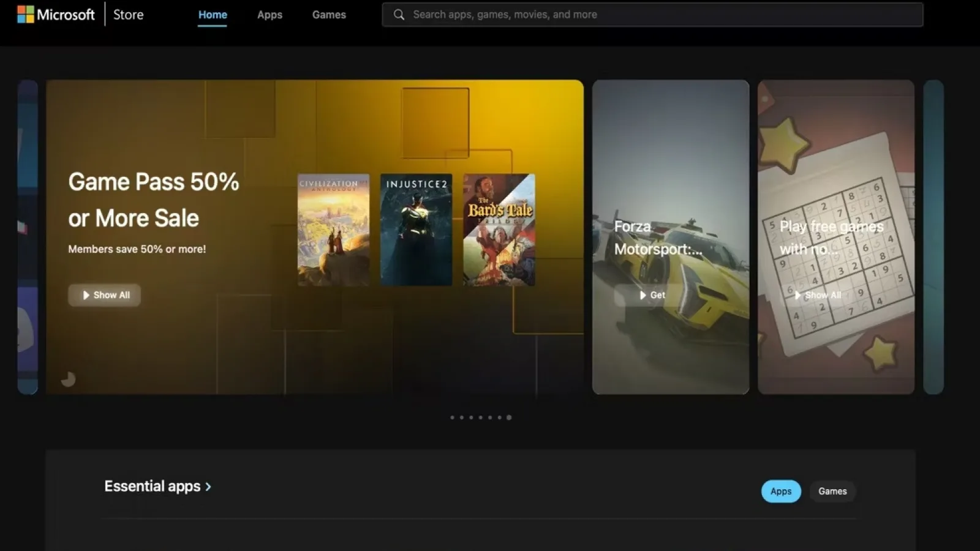This screenshot has width=980, height=551.
Task: Select the last carousel page dot
Action: coord(509,418)
